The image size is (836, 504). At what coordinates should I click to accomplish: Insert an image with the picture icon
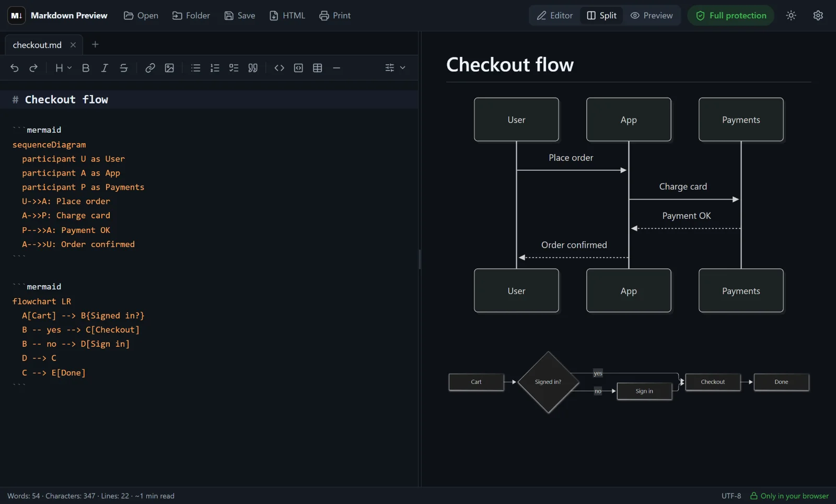[169, 68]
